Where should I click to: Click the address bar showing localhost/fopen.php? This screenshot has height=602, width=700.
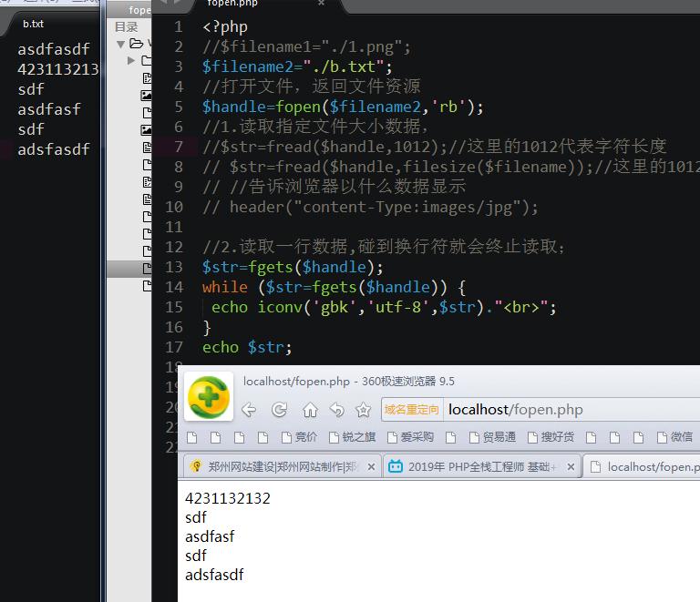click(x=571, y=409)
